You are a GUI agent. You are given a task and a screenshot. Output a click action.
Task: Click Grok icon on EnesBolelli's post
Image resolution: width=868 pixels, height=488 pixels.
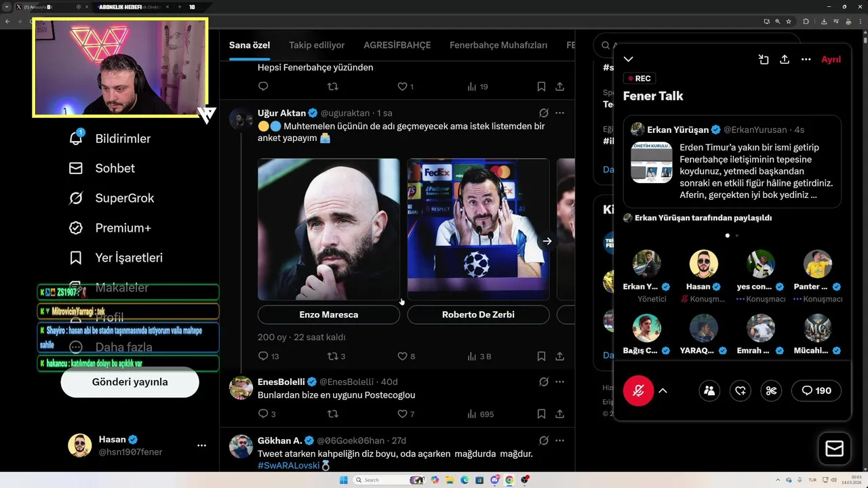pos(544,382)
